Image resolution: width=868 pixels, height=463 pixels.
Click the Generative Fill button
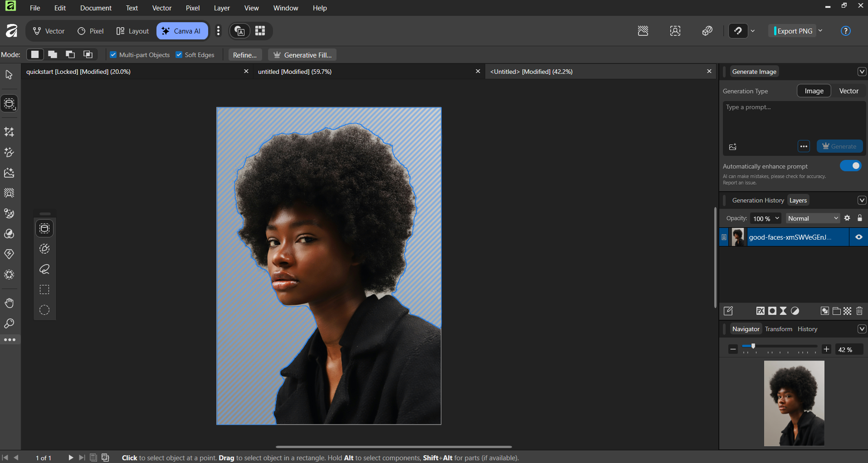pyautogui.click(x=302, y=55)
